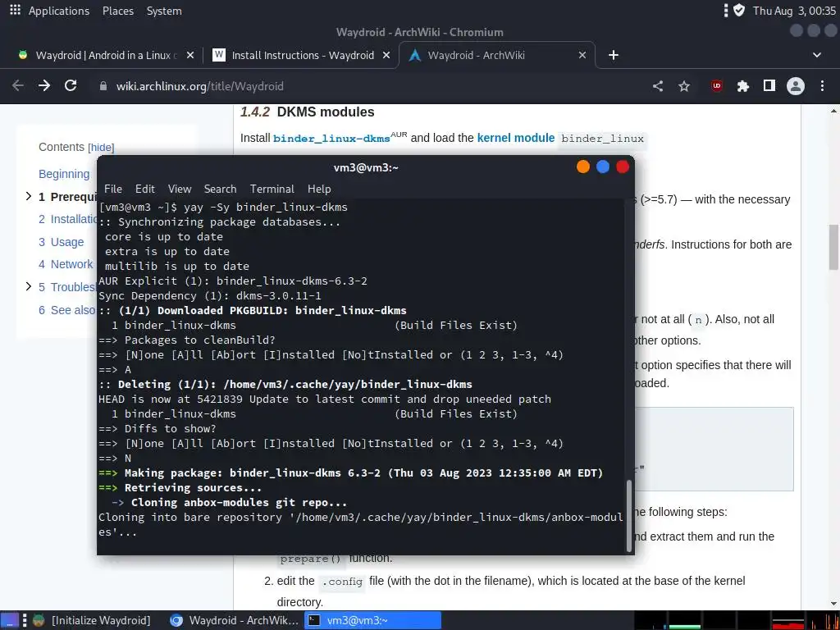840x630 pixels.
Task: Switch to Waydroid Android in a Linux tab
Action: coord(106,55)
